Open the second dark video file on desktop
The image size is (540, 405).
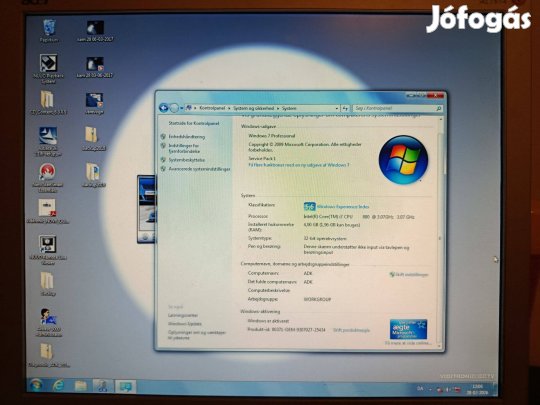coord(95,67)
